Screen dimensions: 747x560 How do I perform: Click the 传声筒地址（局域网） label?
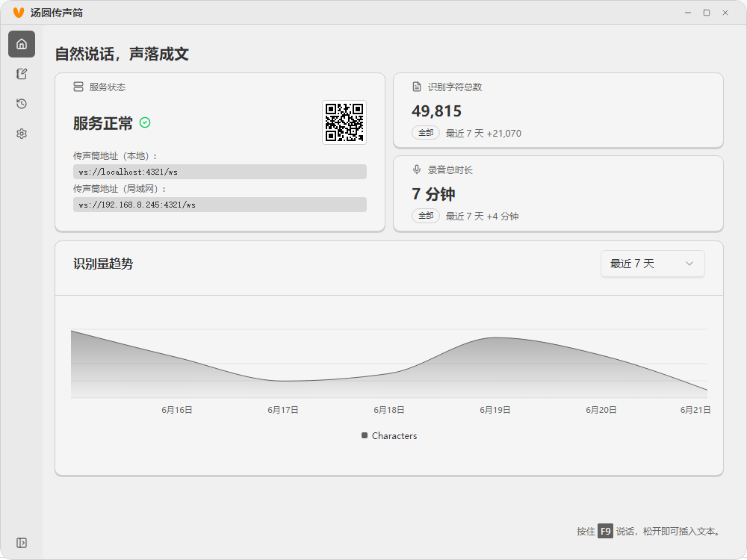[119, 189]
